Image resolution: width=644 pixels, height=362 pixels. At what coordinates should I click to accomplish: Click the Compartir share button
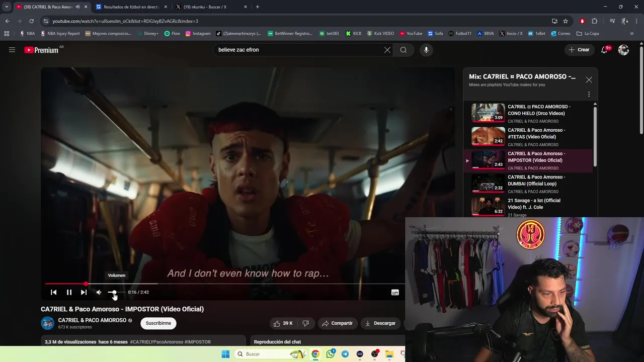(338, 323)
